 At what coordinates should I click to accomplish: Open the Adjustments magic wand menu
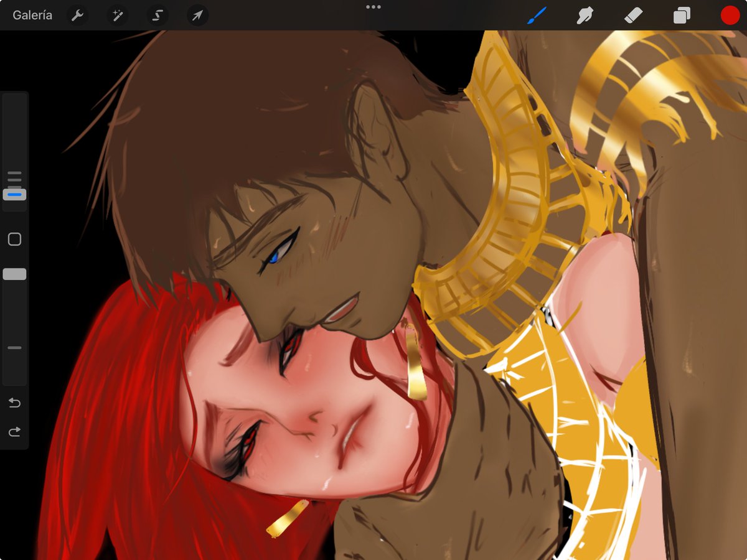click(117, 16)
